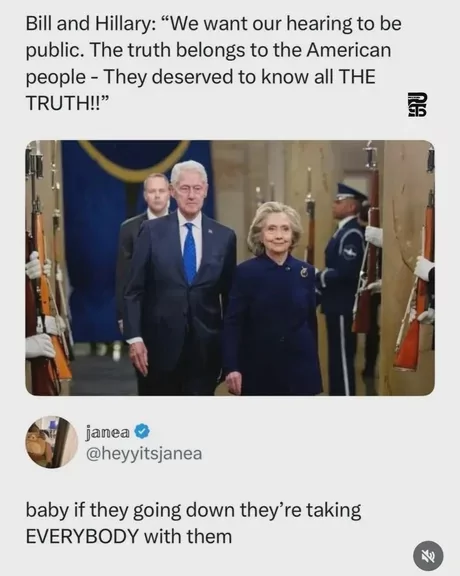Select the display name janea
The width and height of the screenshot is (460, 576).
(108, 432)
